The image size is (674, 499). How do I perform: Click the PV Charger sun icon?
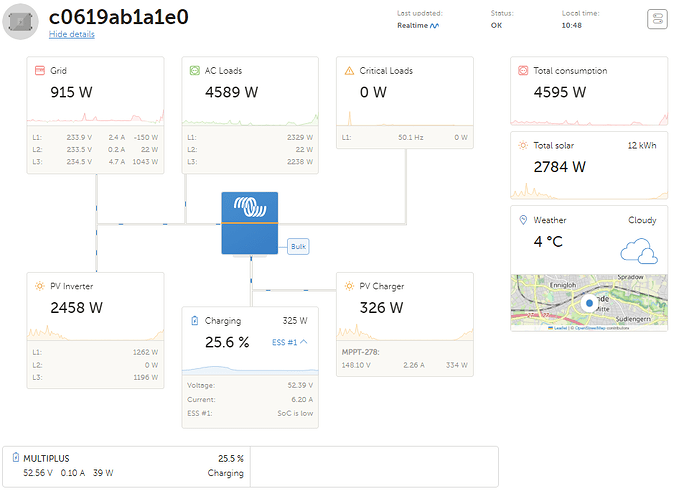(x=349, y=286)
